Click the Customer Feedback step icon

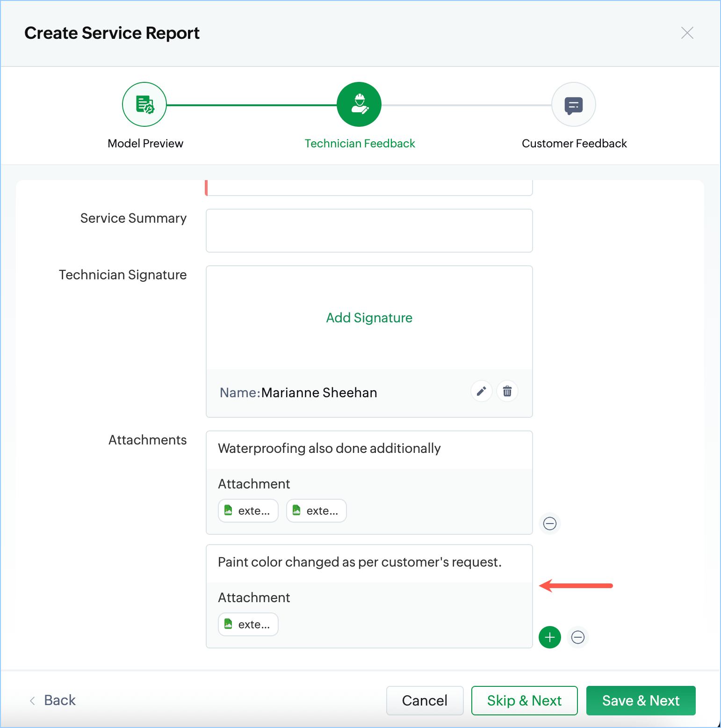click(x=574, y=104)
